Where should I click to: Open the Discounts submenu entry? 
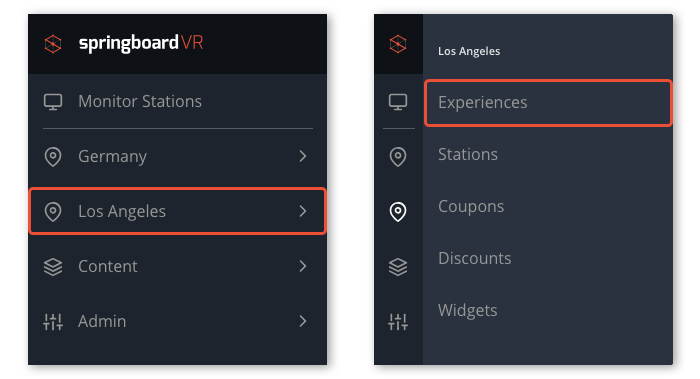coord(475,258)
